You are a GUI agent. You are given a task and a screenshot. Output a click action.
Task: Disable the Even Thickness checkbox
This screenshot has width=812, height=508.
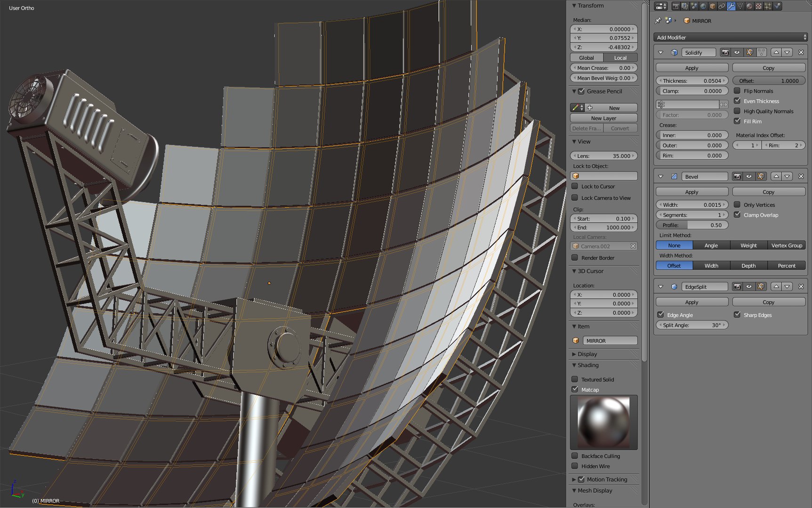pos(737,101)
